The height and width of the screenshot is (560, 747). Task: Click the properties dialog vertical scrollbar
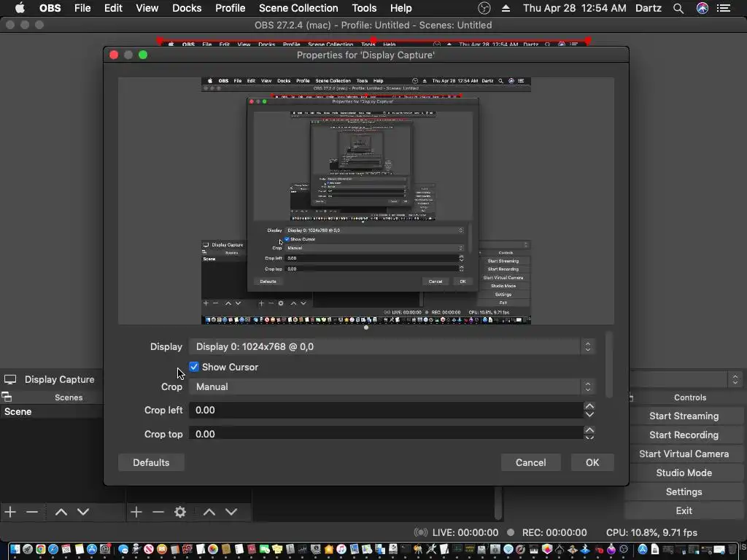609,365
